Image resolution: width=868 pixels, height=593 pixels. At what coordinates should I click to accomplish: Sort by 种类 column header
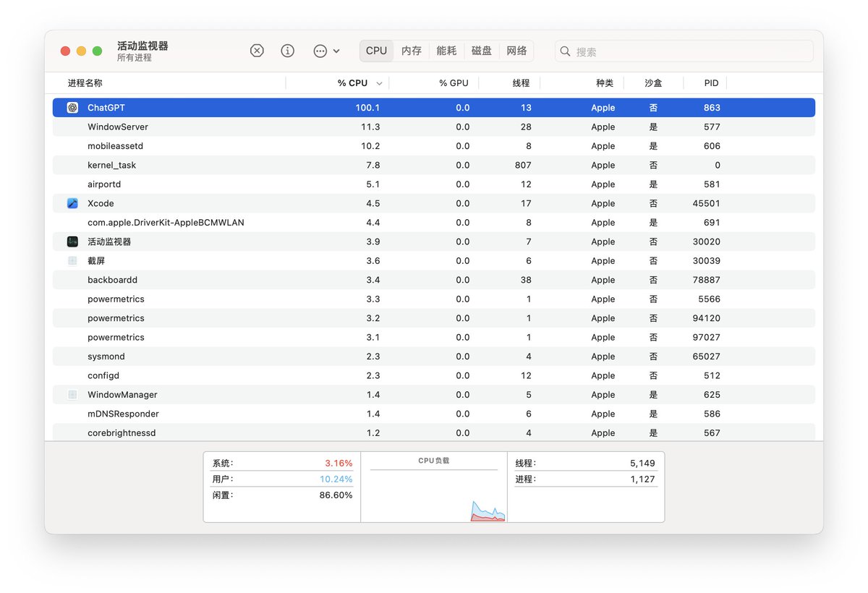605,83
